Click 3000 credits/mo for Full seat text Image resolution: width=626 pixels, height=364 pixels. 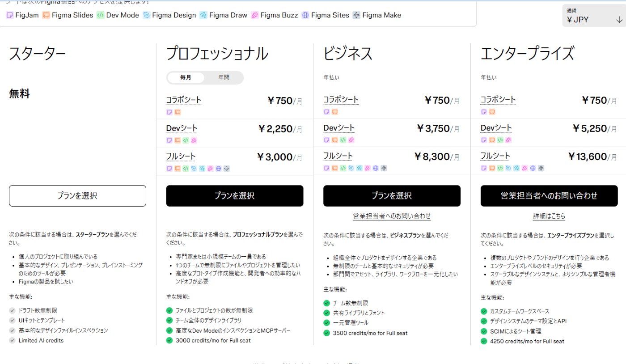(x=213, y=341)
